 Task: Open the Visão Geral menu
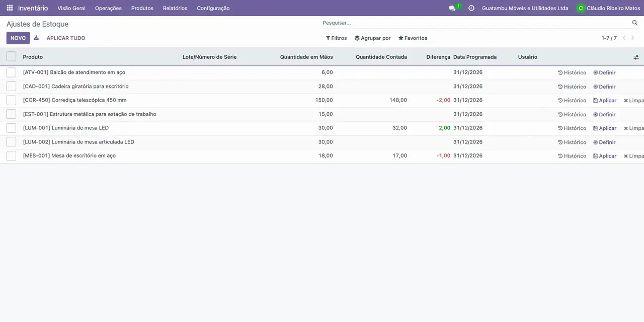pos(71,8)
